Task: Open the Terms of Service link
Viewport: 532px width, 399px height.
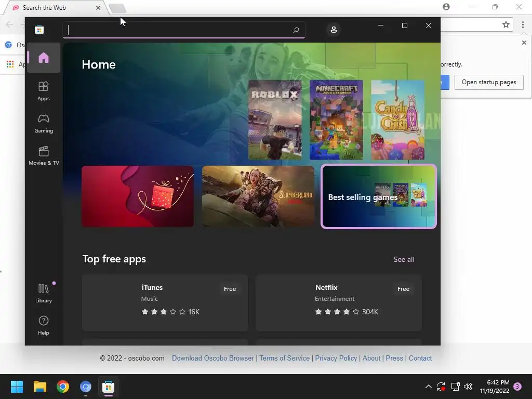Action: coord(284,358)
